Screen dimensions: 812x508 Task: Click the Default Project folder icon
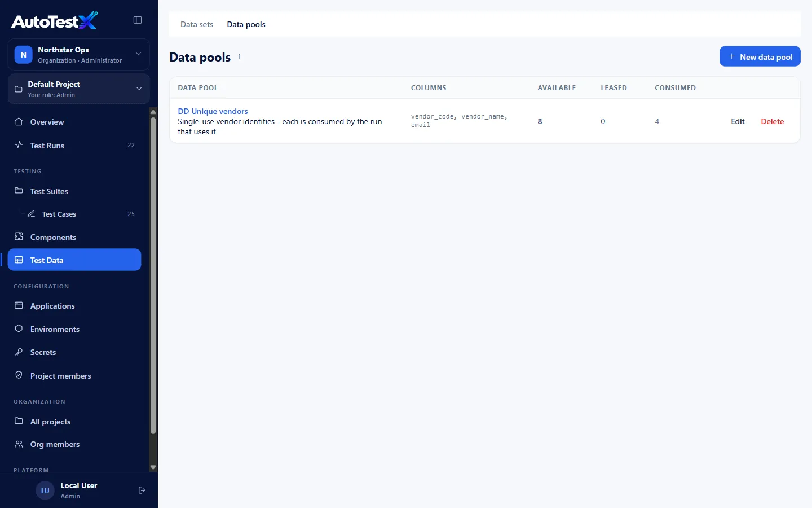tap(19, 89)
